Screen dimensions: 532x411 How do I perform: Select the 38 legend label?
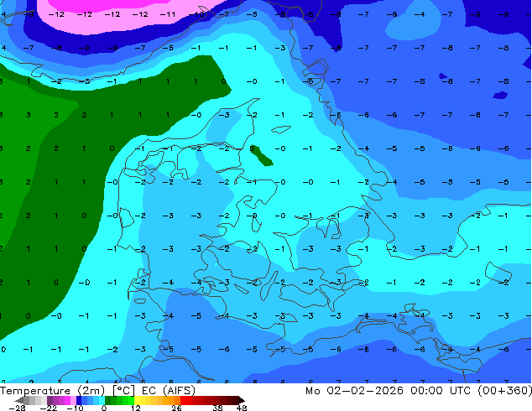pyautogui.click(x=218, y=408)
